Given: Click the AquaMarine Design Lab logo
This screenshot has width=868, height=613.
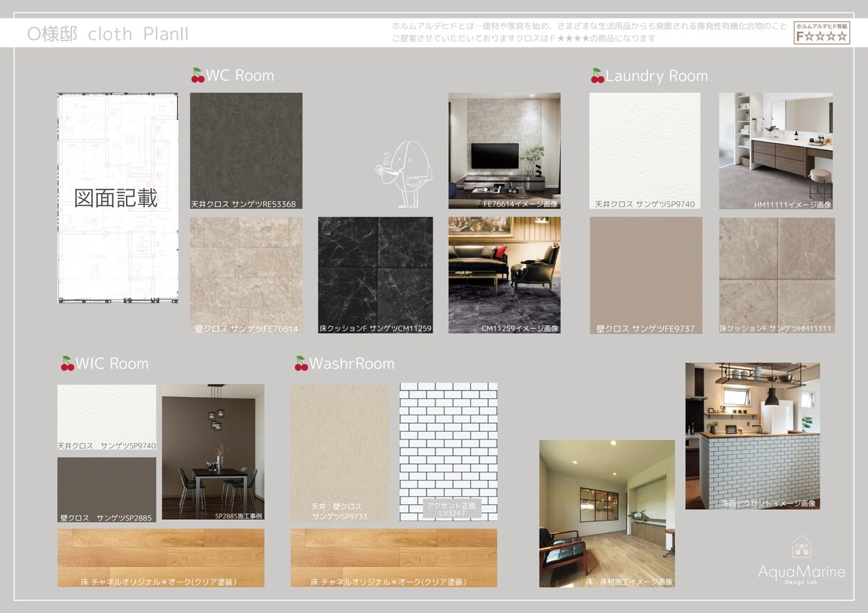Looking at the screenshot, I should pos(802,560).
